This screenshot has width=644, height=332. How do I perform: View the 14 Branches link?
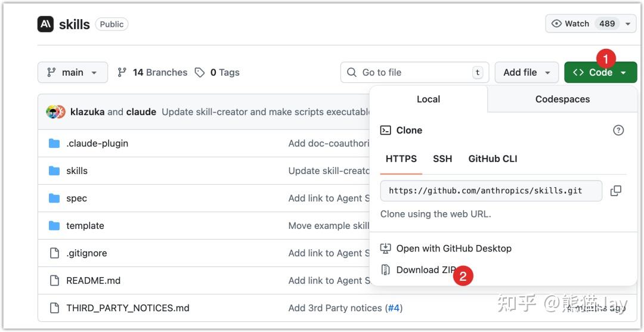point(153,72)
